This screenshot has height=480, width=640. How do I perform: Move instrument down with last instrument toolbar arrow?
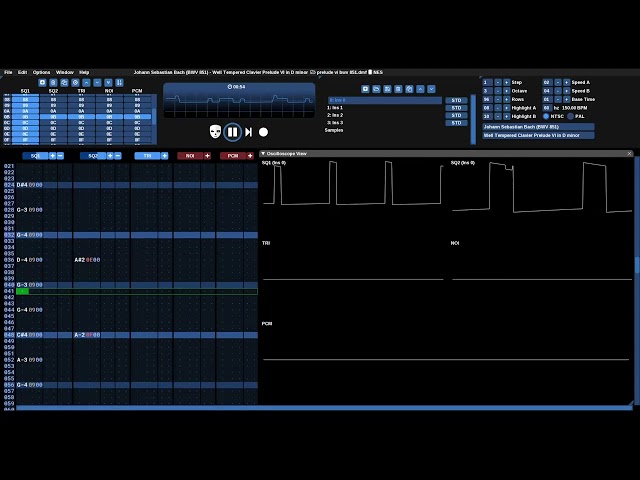tap(431, 89)
